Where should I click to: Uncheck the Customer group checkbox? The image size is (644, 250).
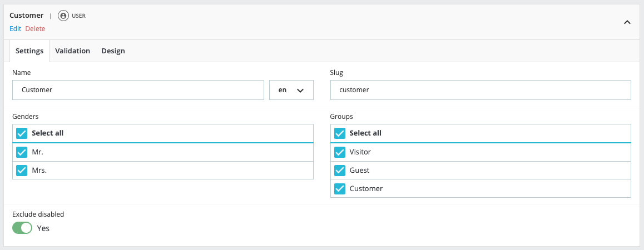(x=339, y=189)
